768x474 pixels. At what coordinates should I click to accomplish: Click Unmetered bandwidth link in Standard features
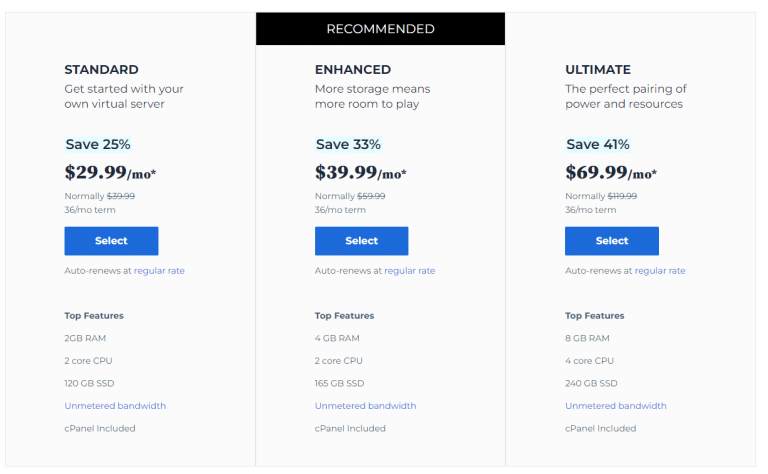[115, 406]
